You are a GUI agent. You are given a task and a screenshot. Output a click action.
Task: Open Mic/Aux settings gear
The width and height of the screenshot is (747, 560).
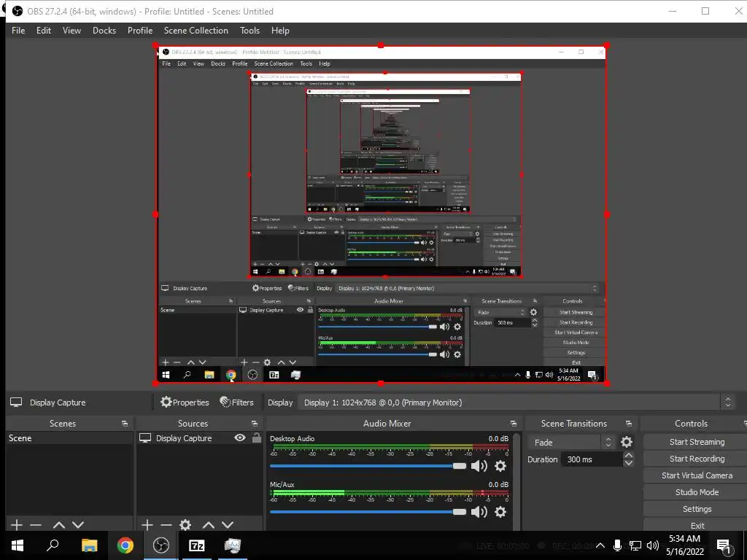(x=500, y=512)
